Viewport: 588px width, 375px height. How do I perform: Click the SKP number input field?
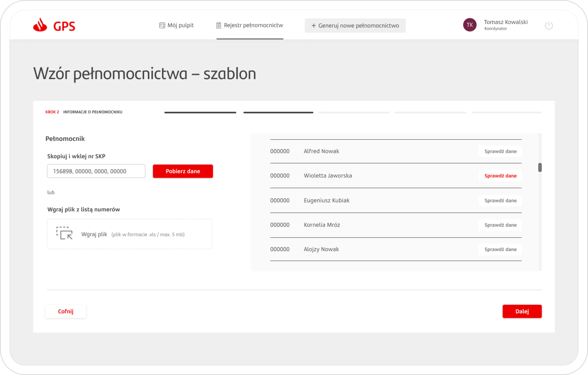click(x=96, y=171)
